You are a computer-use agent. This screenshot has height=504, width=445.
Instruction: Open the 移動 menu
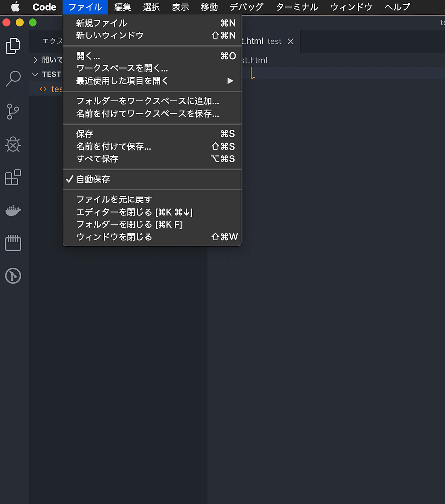coord(209,7)
